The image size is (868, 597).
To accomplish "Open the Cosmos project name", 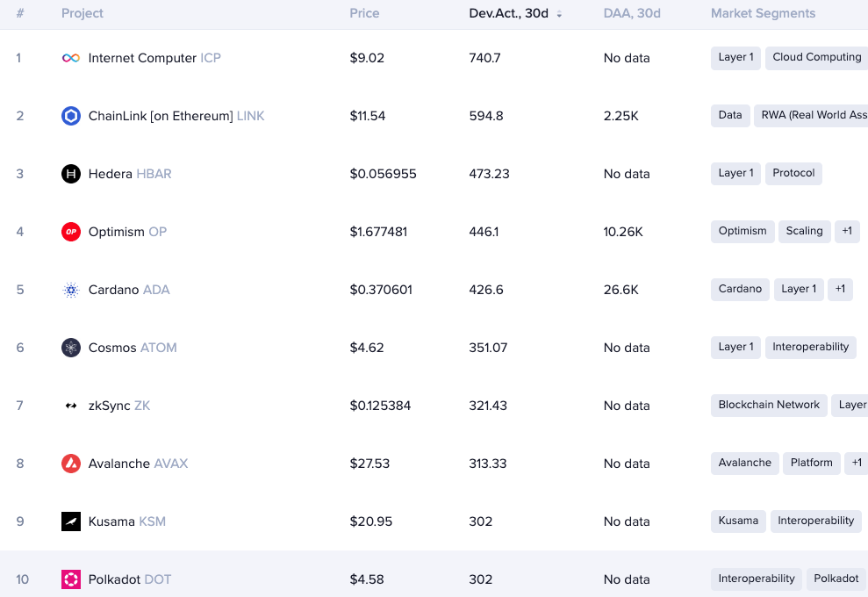I will [x=112, y=348].
